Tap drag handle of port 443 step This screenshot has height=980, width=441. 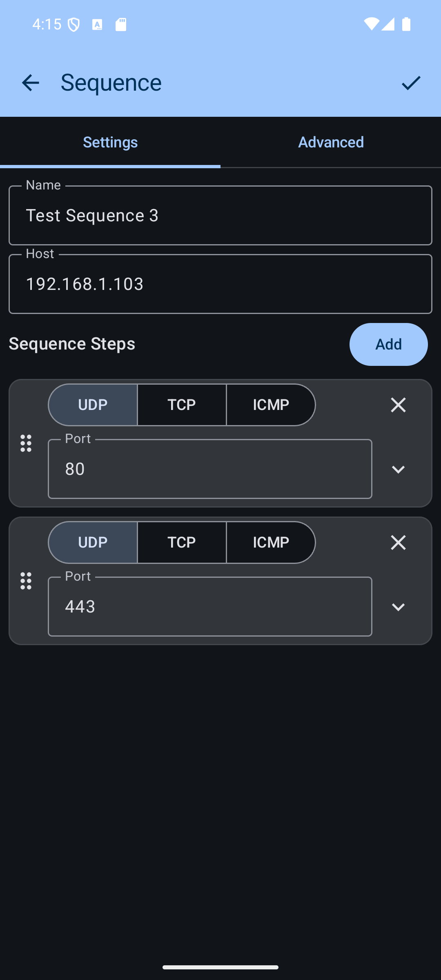coord(26,581)
